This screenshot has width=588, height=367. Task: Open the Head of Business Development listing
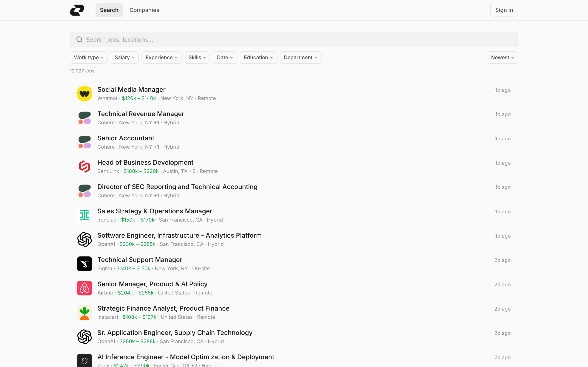[x=145, y=162]
